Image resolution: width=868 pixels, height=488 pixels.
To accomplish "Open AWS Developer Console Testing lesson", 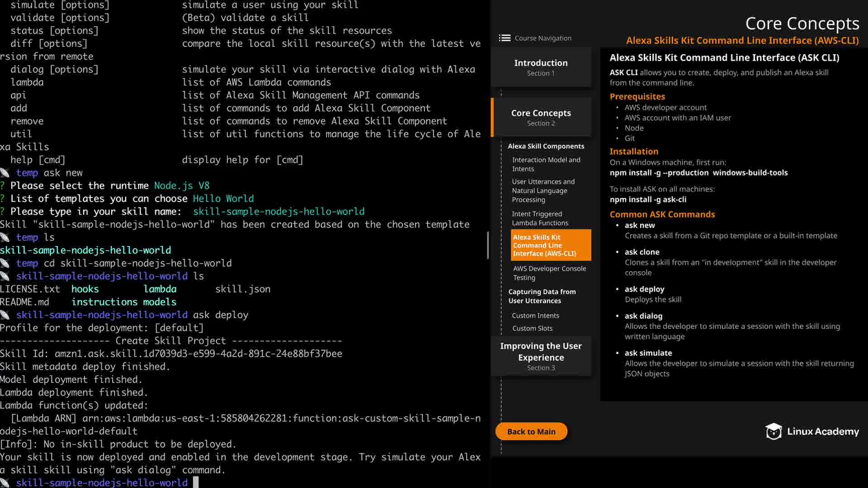I will pos(549,273).
